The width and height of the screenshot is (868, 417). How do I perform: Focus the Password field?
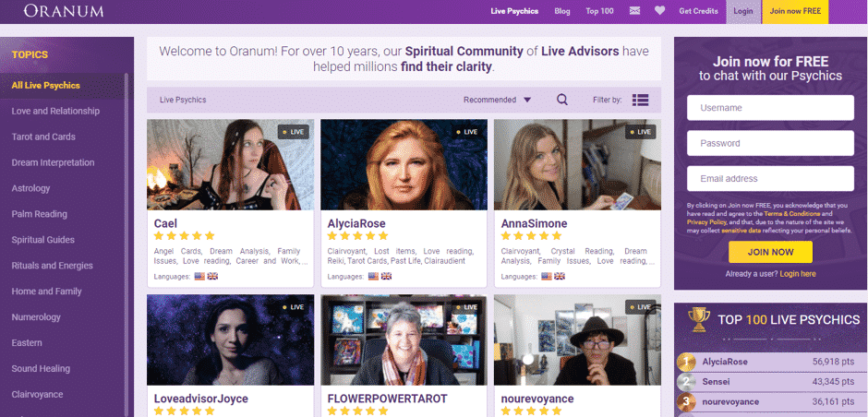click(770, 143)
